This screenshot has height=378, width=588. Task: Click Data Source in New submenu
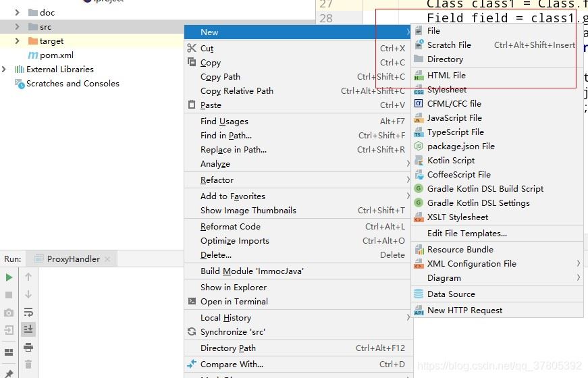(x=451, y=294)
